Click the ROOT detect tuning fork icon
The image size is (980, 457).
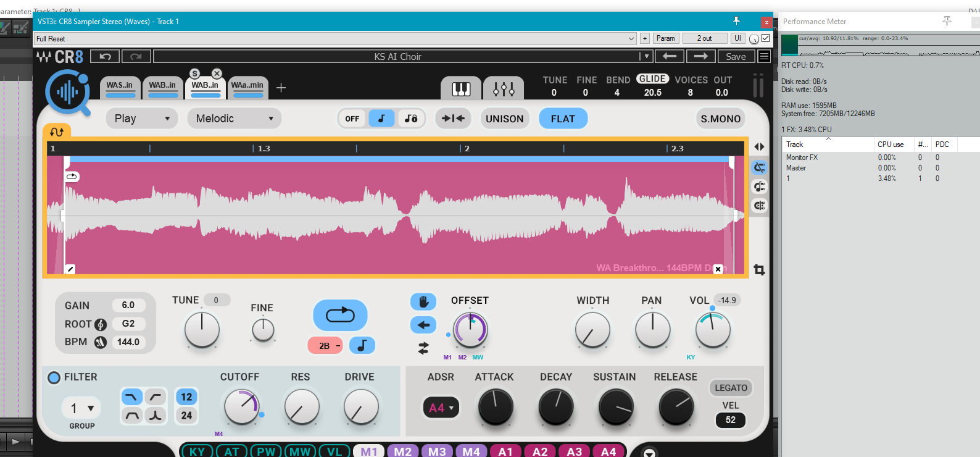click(x=101, y=324)
